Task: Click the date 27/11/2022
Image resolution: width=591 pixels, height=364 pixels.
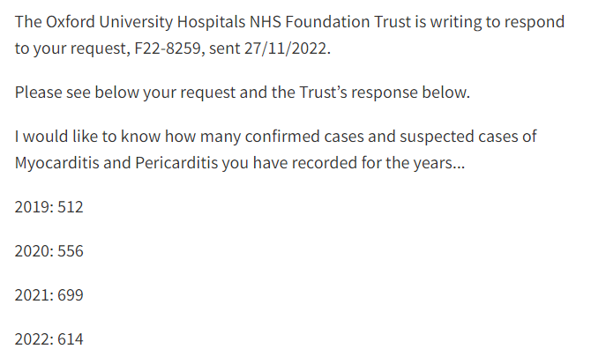Action: tap(286, 48)
